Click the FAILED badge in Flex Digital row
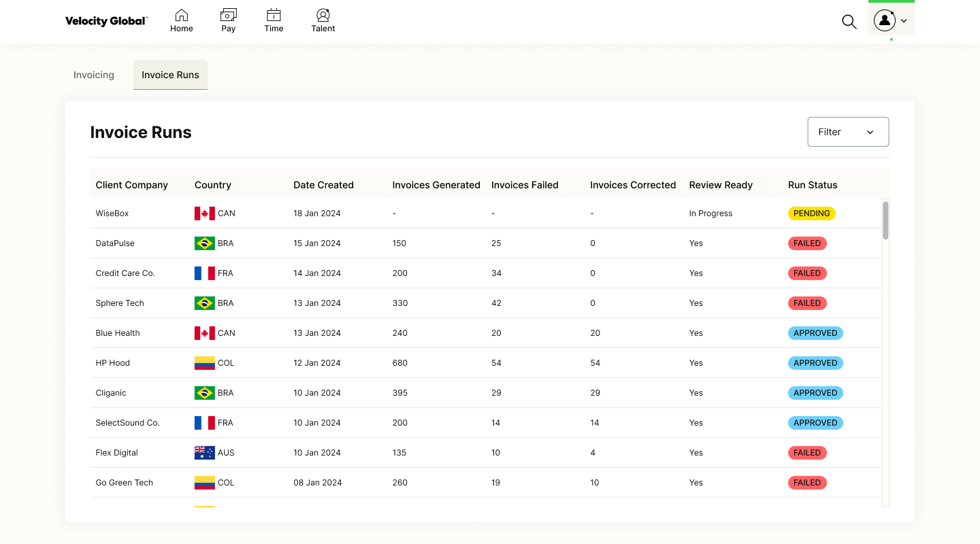 click(x=807, y=453)
